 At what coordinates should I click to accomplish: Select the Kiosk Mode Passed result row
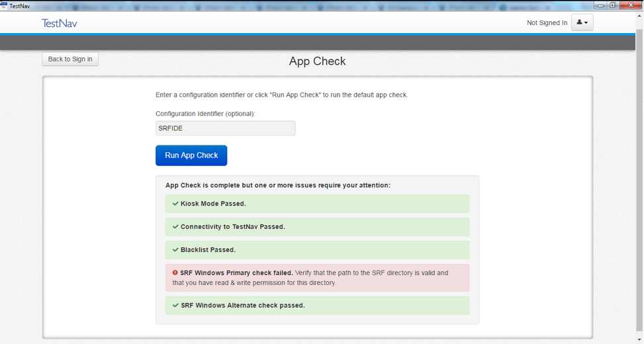coord(317,204)
